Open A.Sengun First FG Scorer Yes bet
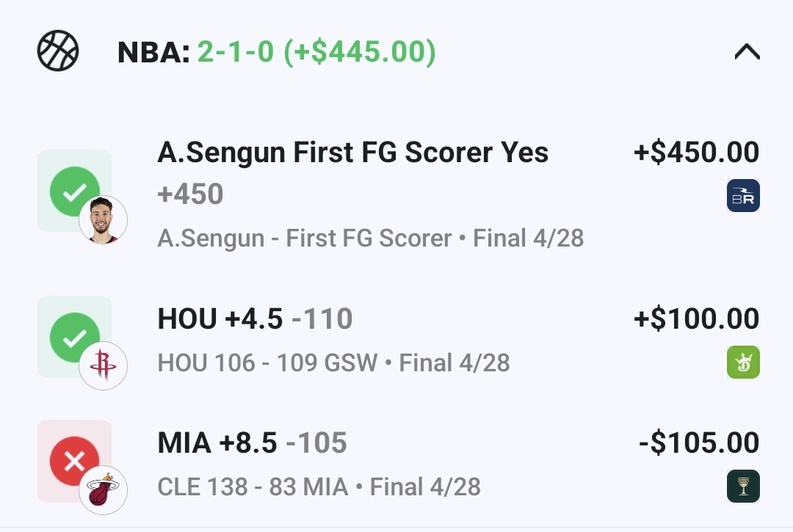 (352, 153)
